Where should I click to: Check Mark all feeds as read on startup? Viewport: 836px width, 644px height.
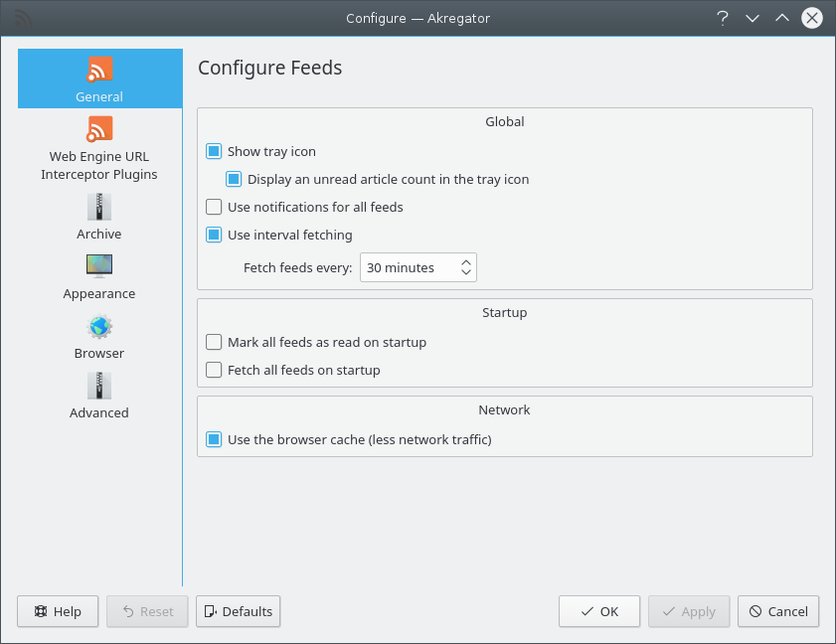[x=214, y=343]
